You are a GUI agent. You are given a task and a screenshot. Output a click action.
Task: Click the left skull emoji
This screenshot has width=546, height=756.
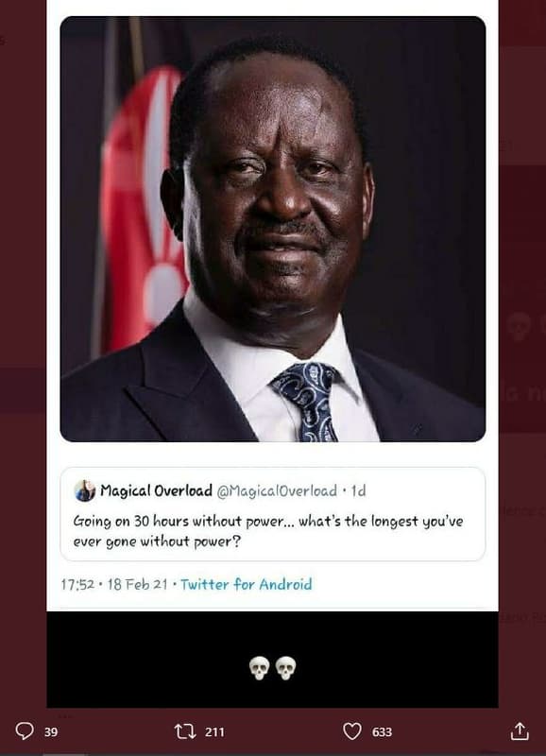pos(259,668)
